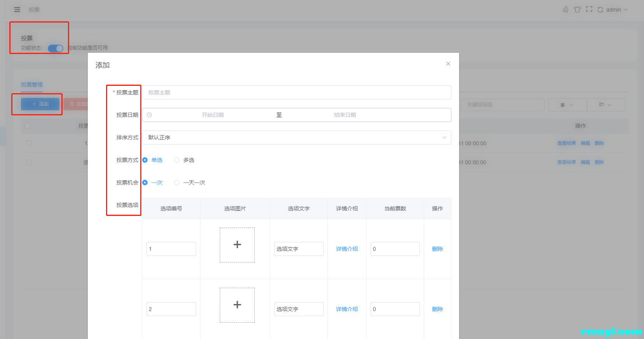Click 删除 in second background table row
Image resolution: width=644 pixels, height=339 pixels.
point(599,162)
